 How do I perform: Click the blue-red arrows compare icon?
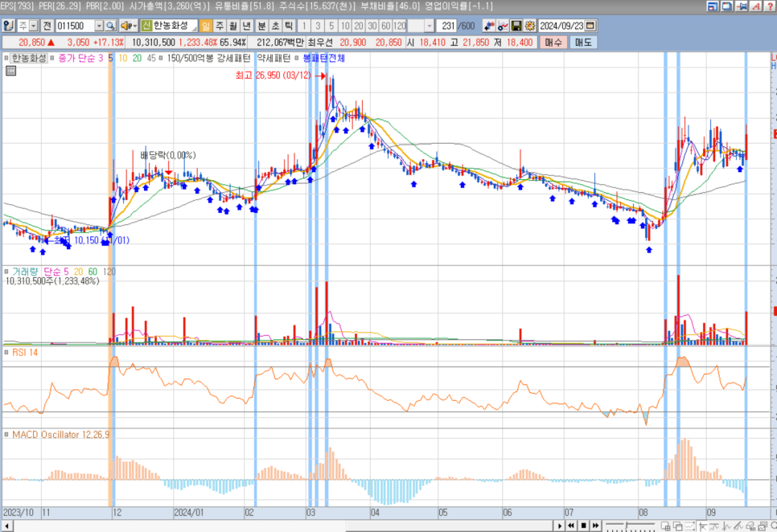point(489,26)
